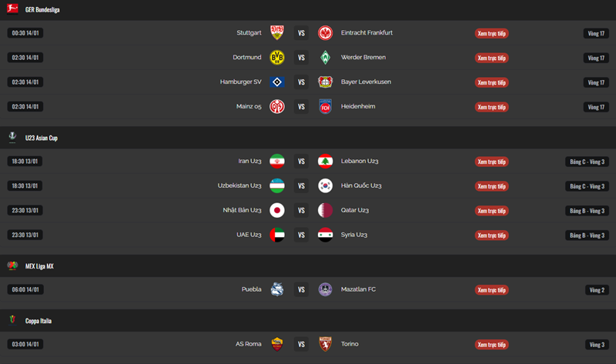Select the Hamburger SV team name
Viewport: 616px width, 364px height.
pyautogui.click(x=241, y=82)
